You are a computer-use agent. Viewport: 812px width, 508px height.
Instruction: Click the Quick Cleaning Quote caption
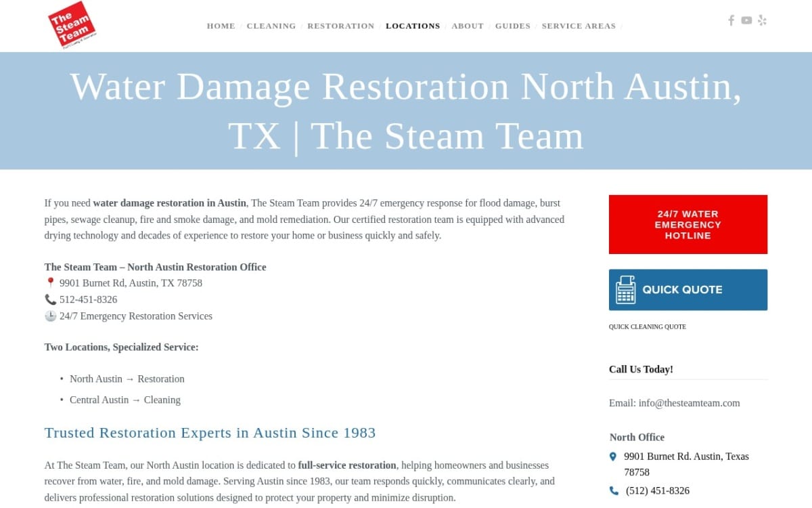pos(648,326)
